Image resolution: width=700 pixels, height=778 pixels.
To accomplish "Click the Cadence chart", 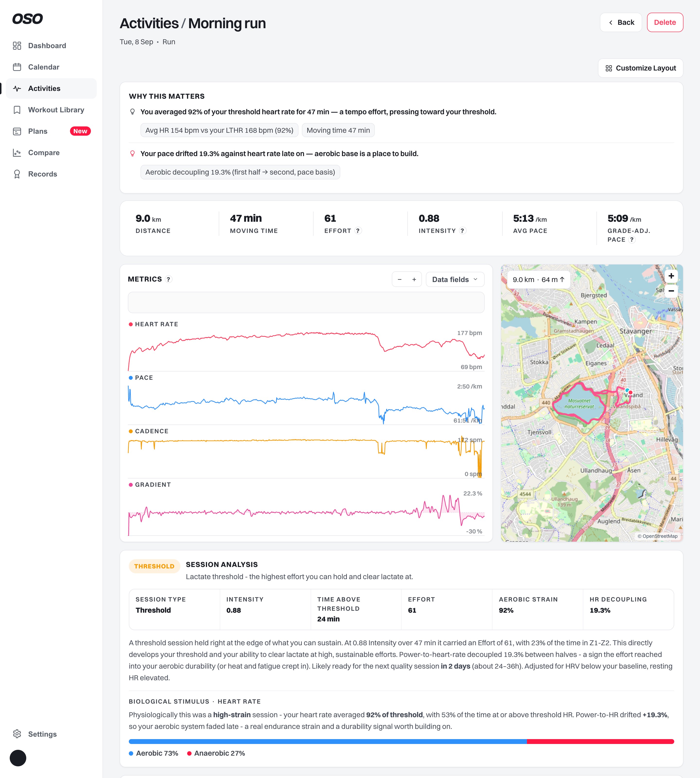I will click(306, 457).
